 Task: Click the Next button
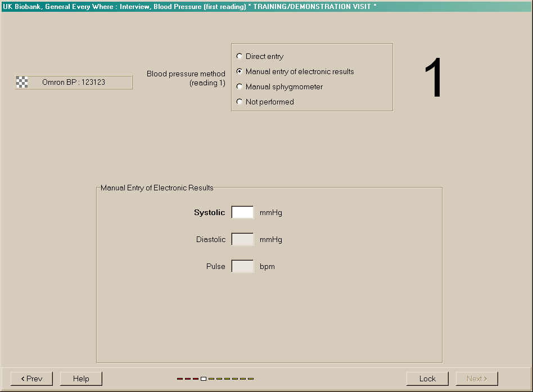pos(477,379)
